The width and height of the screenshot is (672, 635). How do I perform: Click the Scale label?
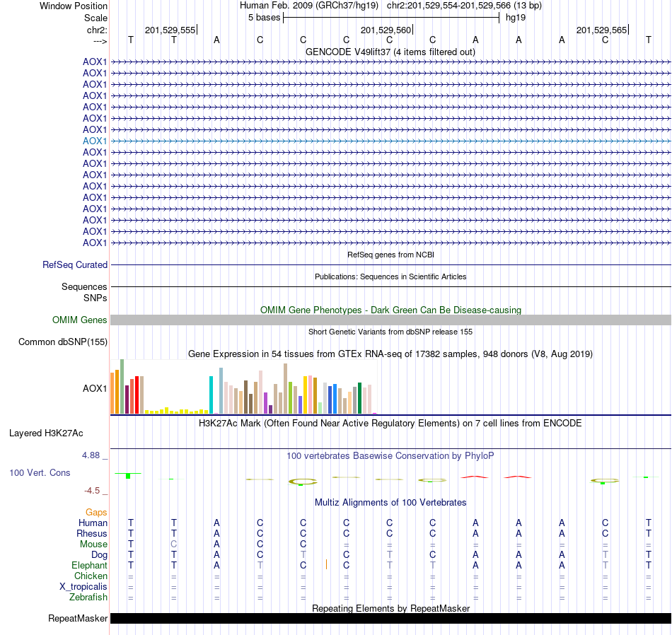click(96, 18)
